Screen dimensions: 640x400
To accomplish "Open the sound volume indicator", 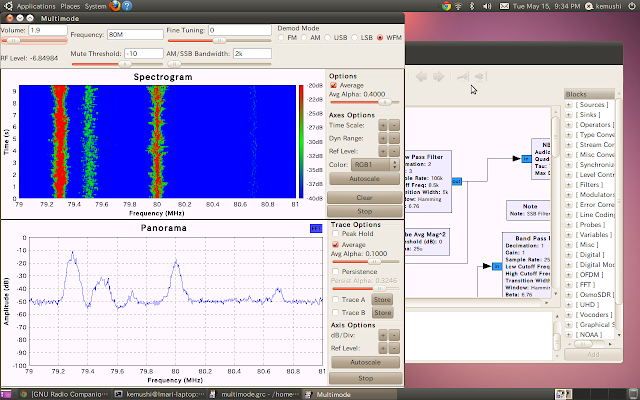I will tap(487, 6).
